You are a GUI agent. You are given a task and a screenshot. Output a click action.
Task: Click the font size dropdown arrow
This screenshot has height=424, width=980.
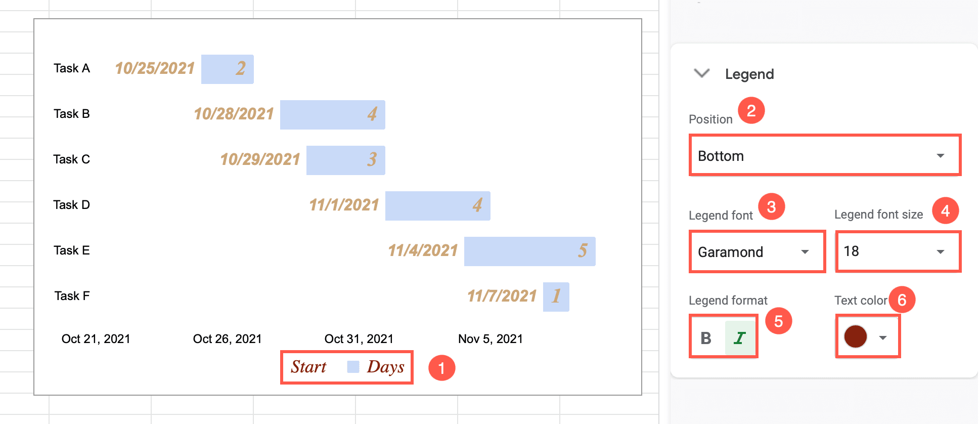(x=941, y=252)
